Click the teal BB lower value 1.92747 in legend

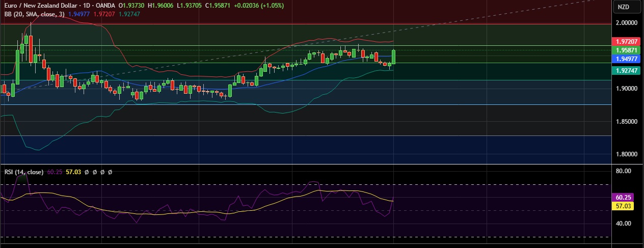point(129,14)
